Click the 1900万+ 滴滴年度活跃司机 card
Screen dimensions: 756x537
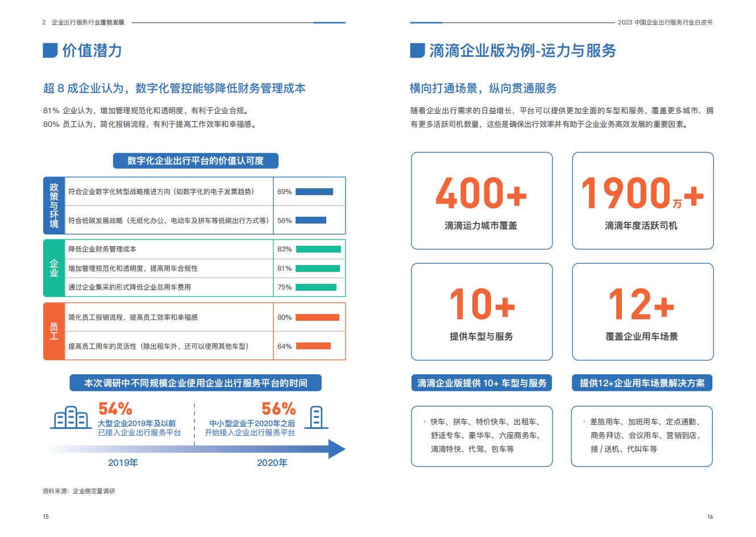click(642, 201)
